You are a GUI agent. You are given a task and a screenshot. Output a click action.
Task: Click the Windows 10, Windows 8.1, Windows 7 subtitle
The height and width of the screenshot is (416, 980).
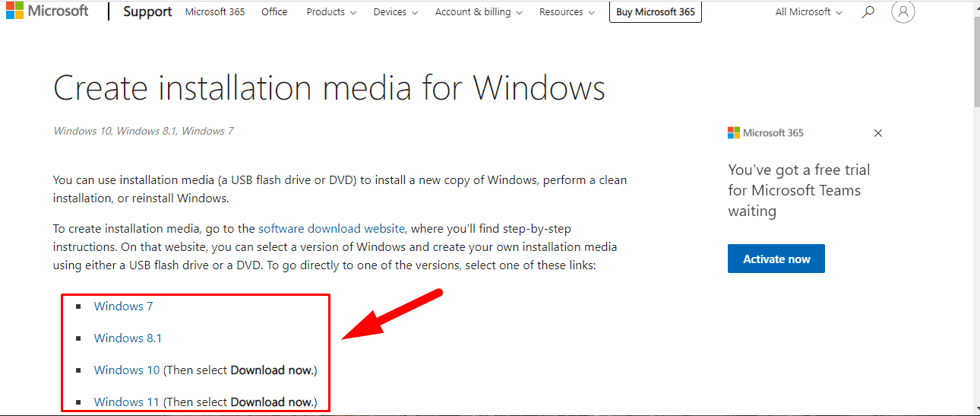[x=143, y=131]
